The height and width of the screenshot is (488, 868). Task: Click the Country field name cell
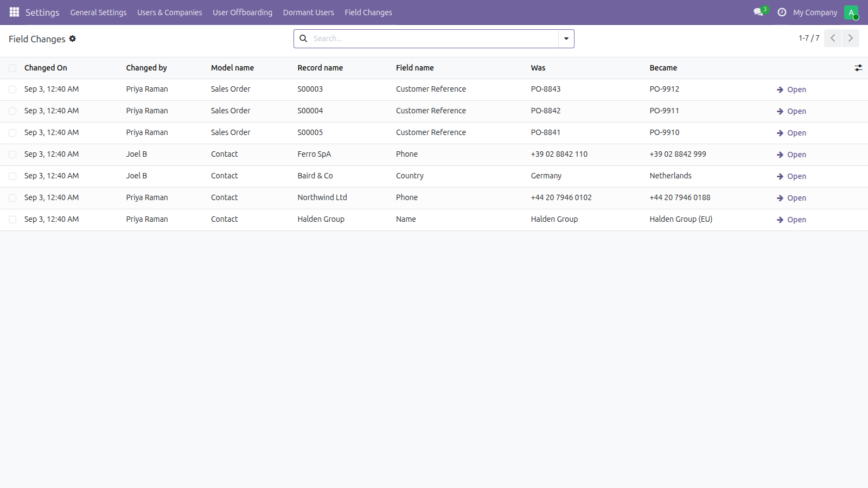(x=410, y=176)
